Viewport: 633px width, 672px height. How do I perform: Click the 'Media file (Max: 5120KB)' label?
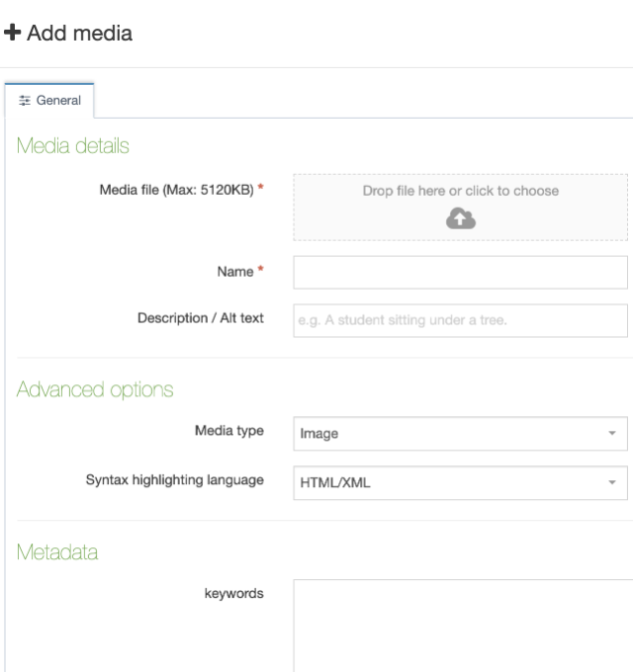177,190
